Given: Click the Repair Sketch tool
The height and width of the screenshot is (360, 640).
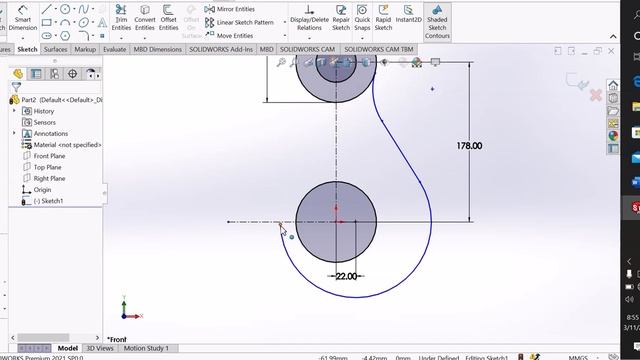Looking at the screenshot, I should (x=341, y=18).
